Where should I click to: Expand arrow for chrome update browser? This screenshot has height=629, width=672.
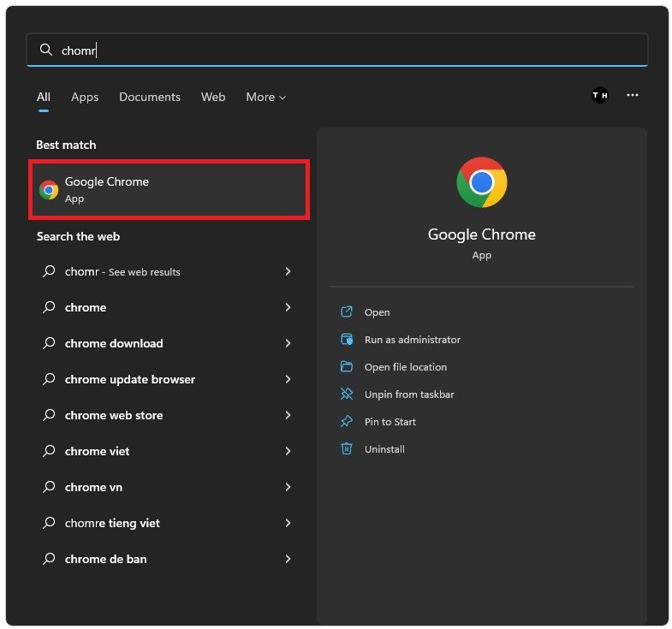click(x=288, y=379)
